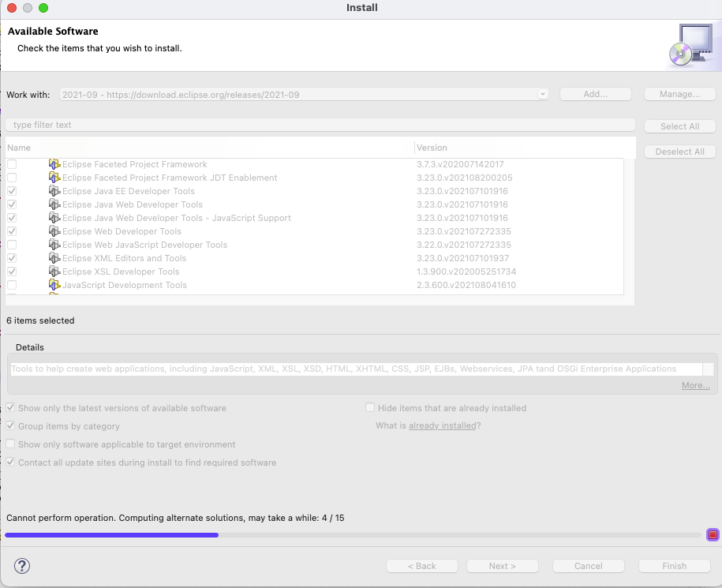
Task: Toggle Group items by category
Action: (10, 426)
